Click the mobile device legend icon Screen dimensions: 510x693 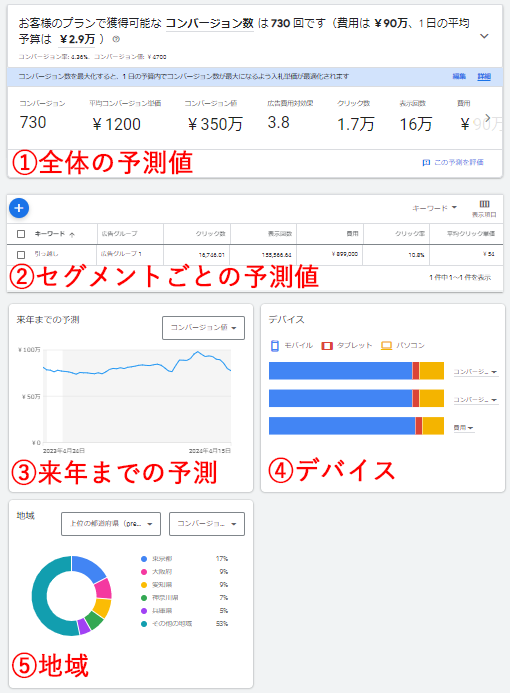[x=275, y=346]
